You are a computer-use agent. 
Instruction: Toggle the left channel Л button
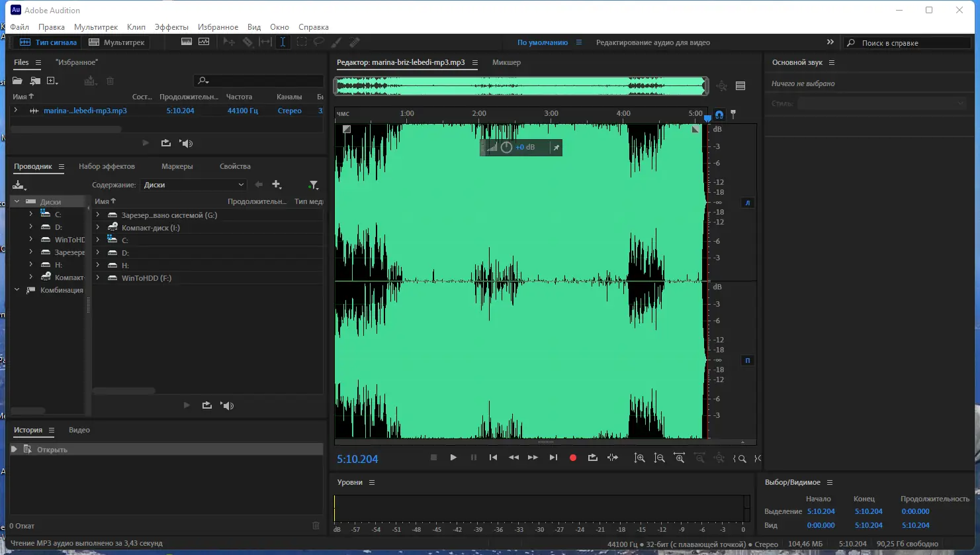(748, 203)
